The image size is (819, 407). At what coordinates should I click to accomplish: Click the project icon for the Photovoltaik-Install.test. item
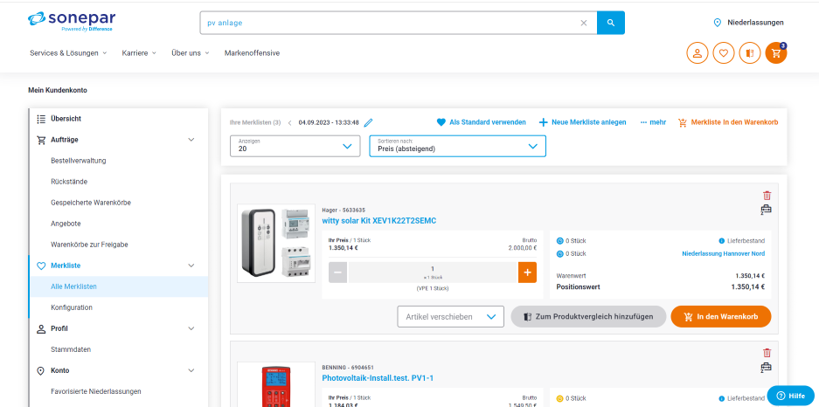pyautogui.click(x=766, y=367)
